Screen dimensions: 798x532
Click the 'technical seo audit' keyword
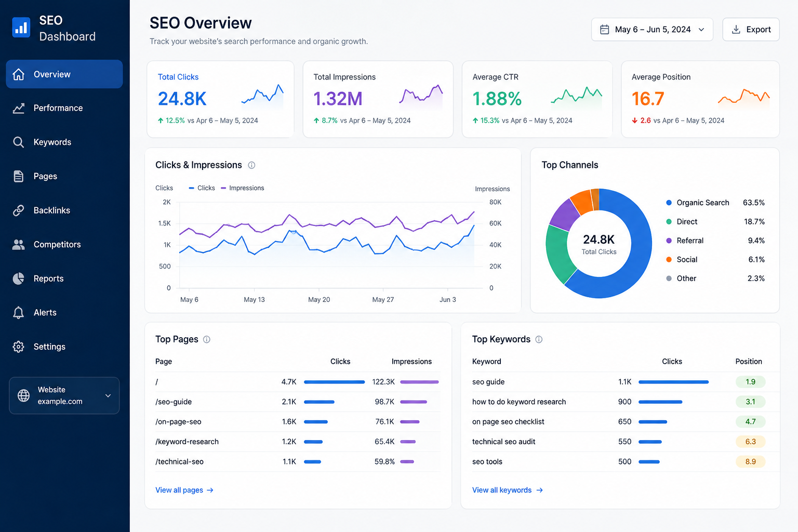(x=503, y=442)
